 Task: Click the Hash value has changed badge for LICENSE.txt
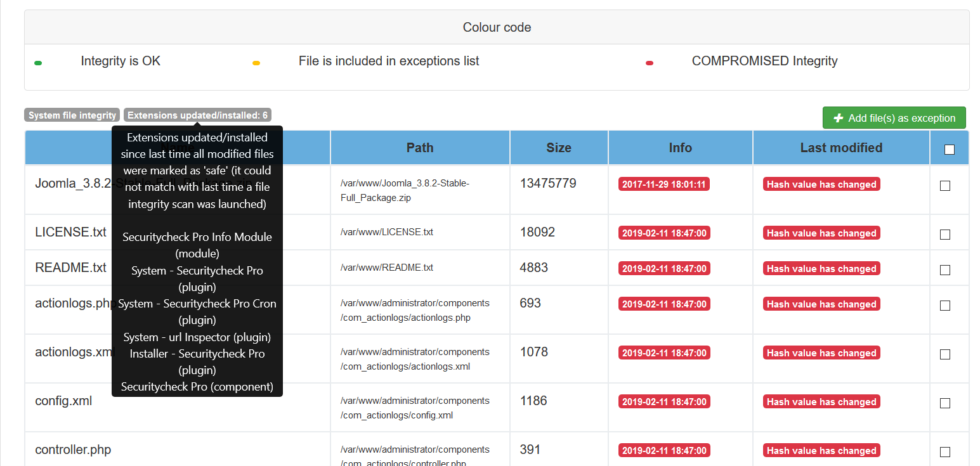pos(821,233)
